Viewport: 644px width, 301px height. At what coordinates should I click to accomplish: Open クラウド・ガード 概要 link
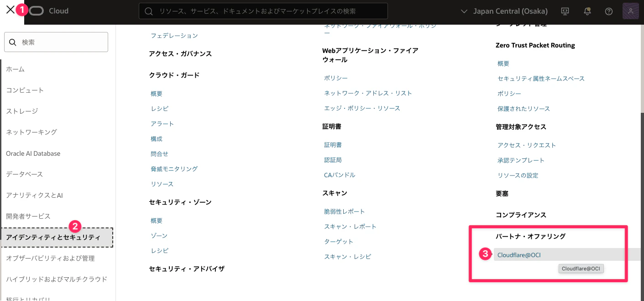pos(157,94)
